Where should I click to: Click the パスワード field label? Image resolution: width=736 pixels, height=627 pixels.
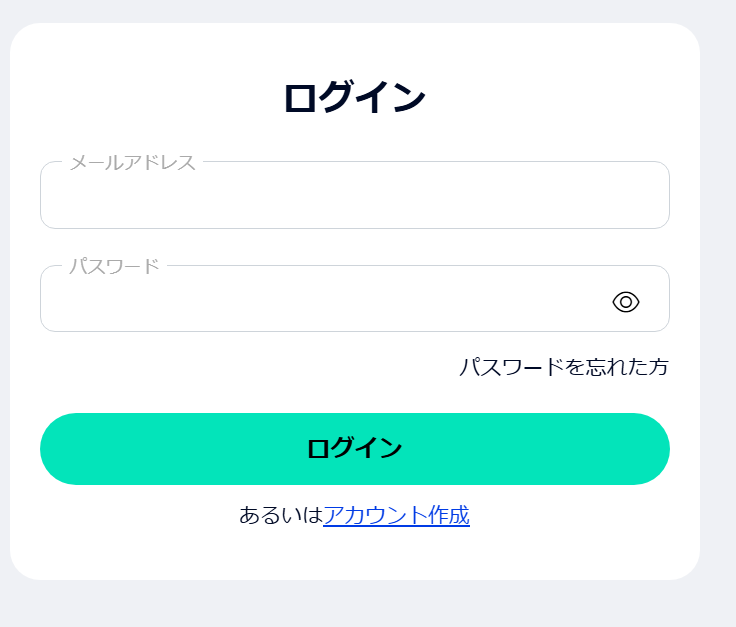[x=114, y=267]
